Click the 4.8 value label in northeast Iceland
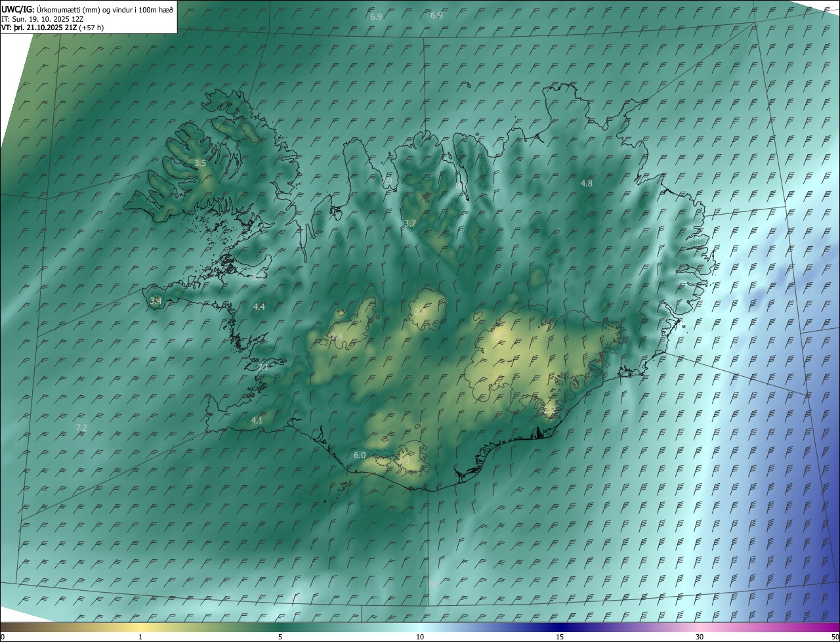Screen dimensions: 840x642 pos(587,184)
